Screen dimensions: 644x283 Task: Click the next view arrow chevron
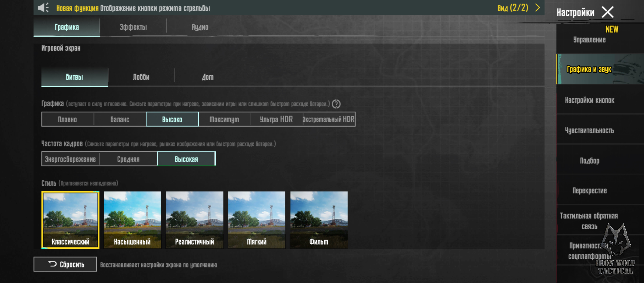[x=537, y=8]
